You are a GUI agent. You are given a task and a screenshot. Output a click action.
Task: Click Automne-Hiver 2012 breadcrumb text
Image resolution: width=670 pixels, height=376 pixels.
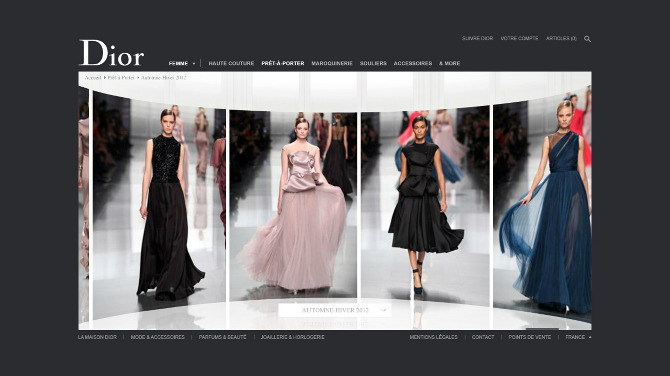click(163, 78)
